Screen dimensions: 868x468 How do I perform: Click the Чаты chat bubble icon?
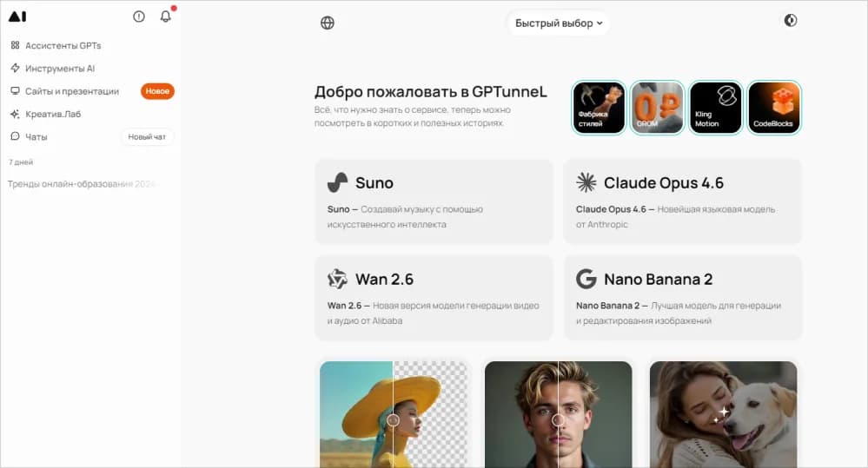[15, 136]
